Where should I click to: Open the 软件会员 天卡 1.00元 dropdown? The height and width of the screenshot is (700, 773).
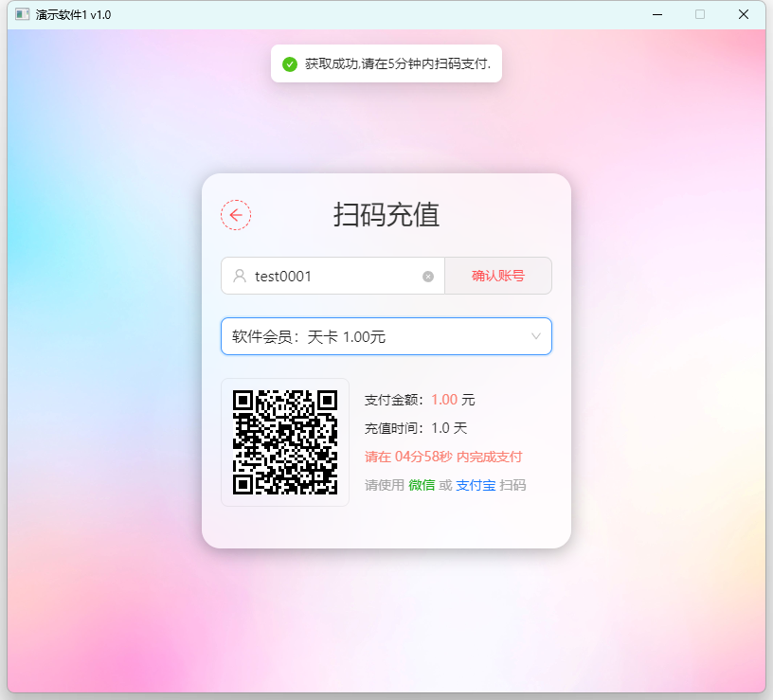(x=386, y=336)
